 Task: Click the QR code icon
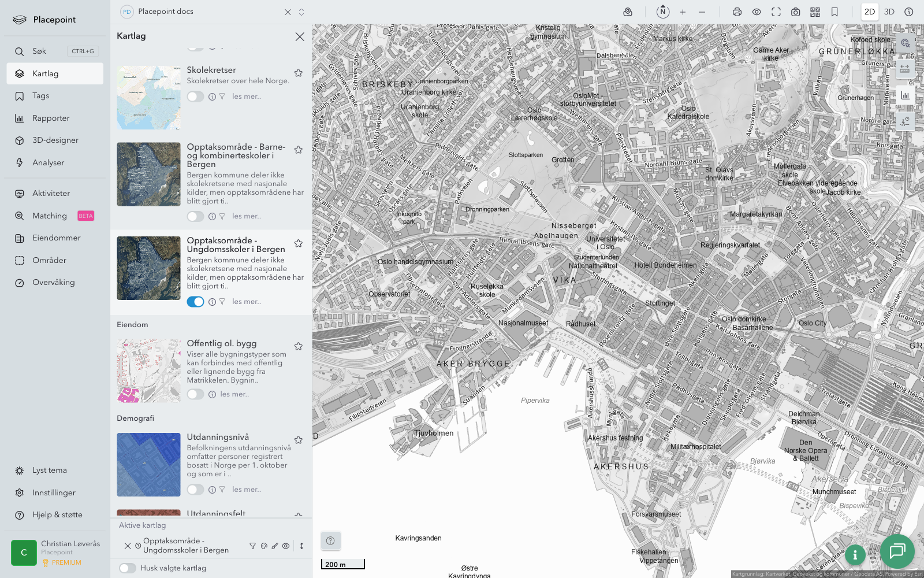815,12
